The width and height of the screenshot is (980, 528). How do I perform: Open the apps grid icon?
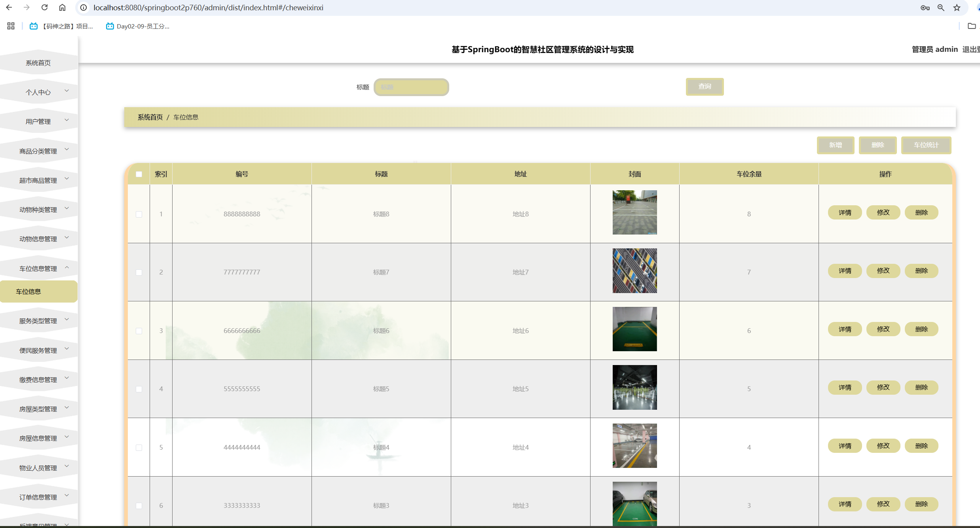pos(11,26)
